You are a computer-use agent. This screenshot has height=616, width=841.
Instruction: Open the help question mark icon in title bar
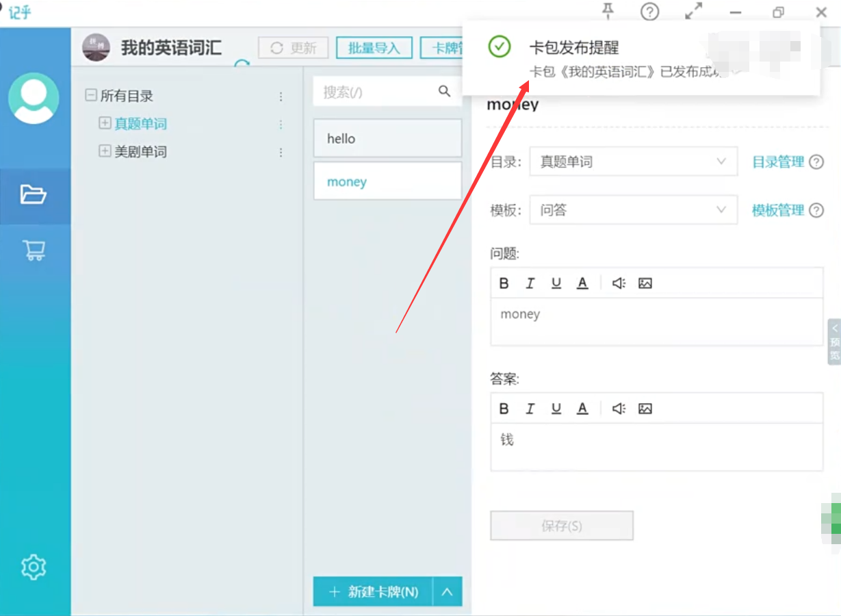[649, 12]
